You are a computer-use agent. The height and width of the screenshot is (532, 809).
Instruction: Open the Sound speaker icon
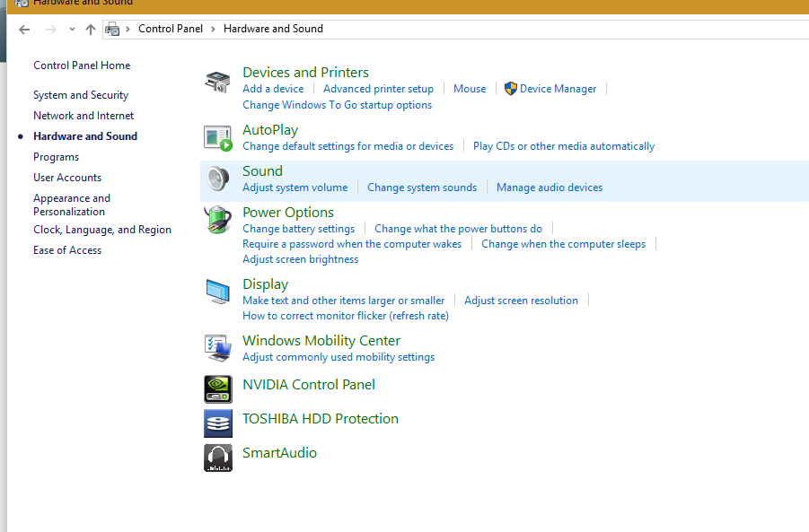217,179
